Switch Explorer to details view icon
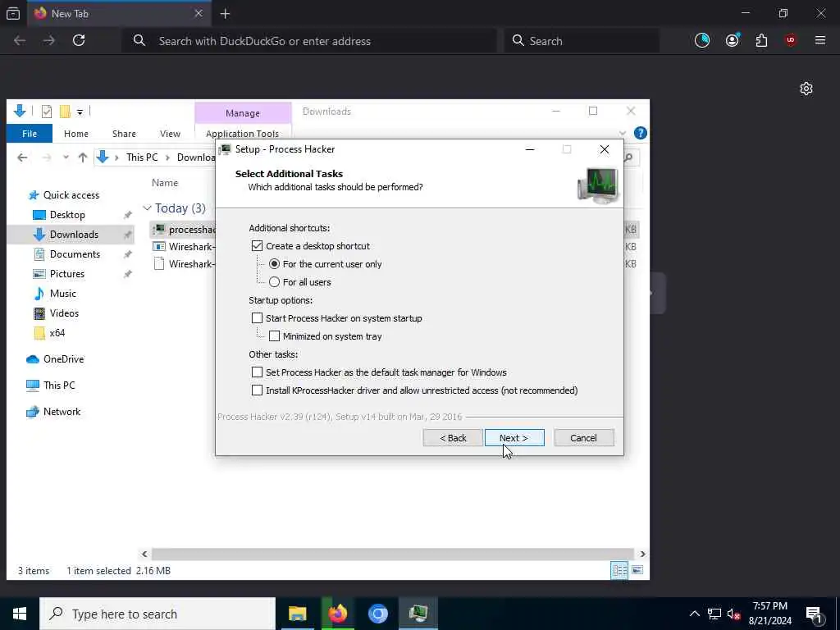The height and width of the screenshot is (630, 840). point(619,570)
